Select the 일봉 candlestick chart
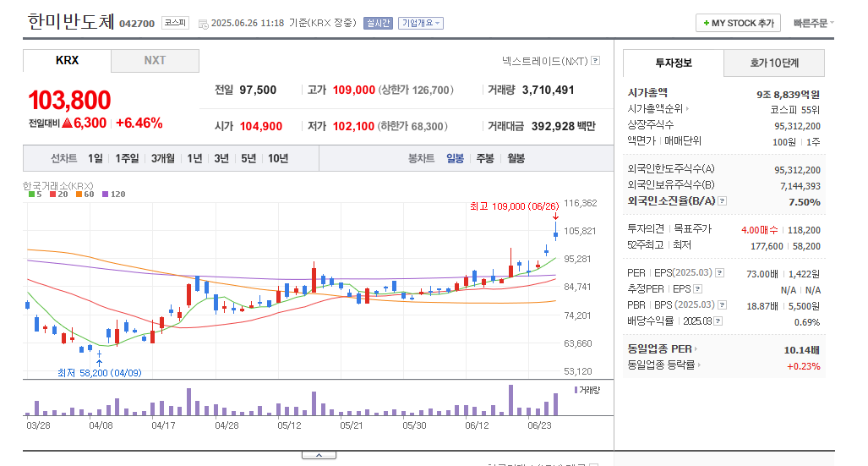This screenshot has height=466, width=868. click(x=455, y=158)
